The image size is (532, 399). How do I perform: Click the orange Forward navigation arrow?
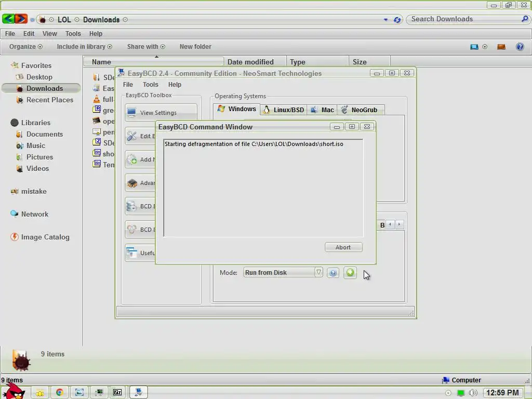click(x=21, y=19)
